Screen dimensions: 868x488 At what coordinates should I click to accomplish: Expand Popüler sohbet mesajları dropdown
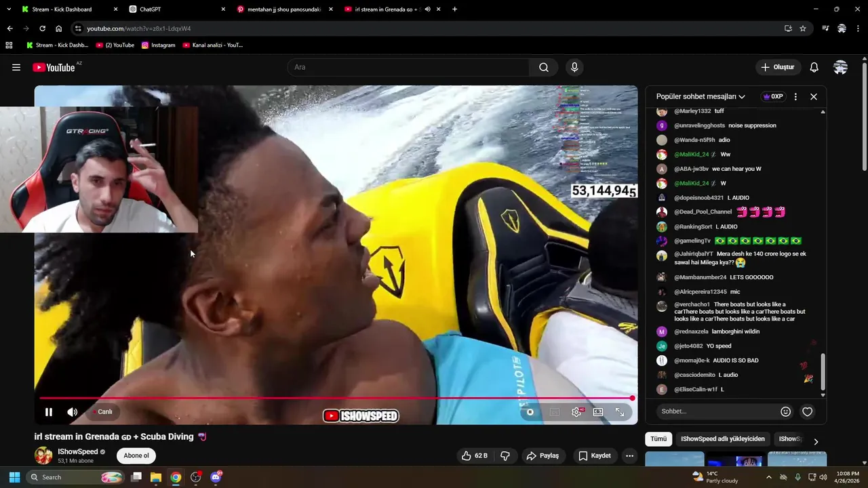pos(701,96)
